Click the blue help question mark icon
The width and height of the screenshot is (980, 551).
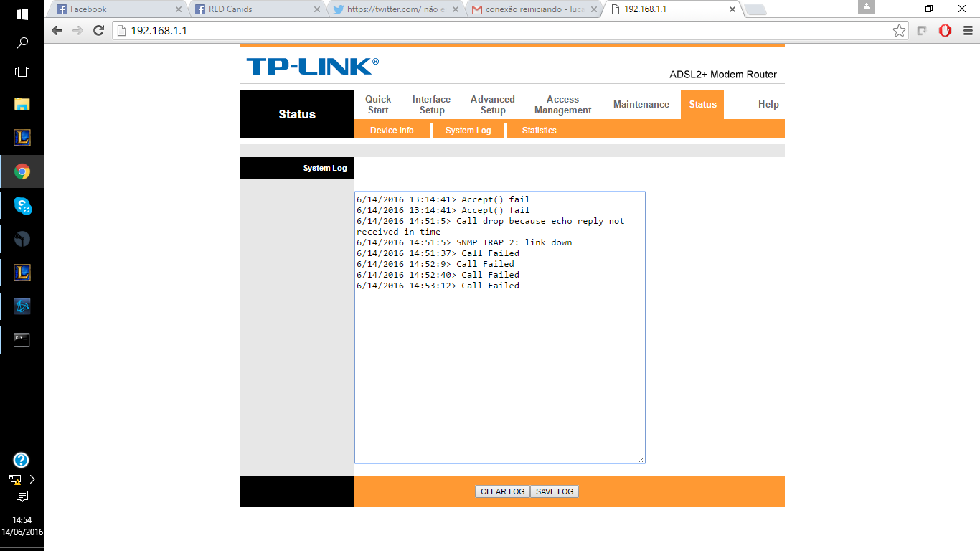[21, 461]
